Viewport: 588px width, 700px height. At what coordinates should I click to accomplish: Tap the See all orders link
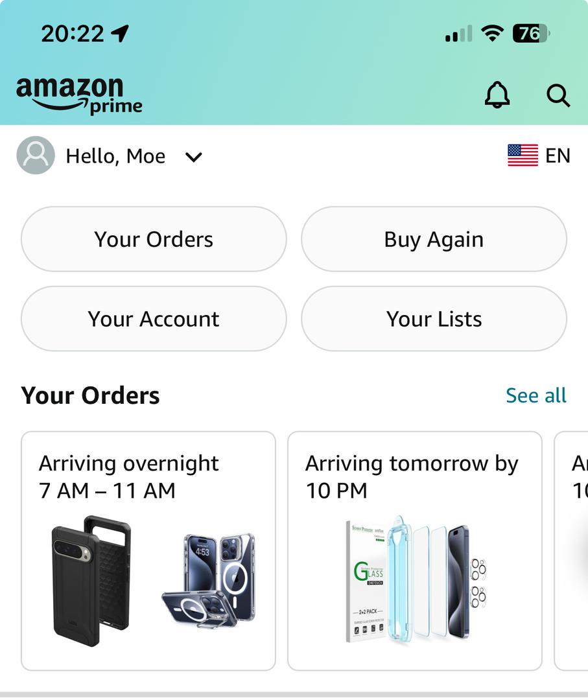(x=535, y=395)
